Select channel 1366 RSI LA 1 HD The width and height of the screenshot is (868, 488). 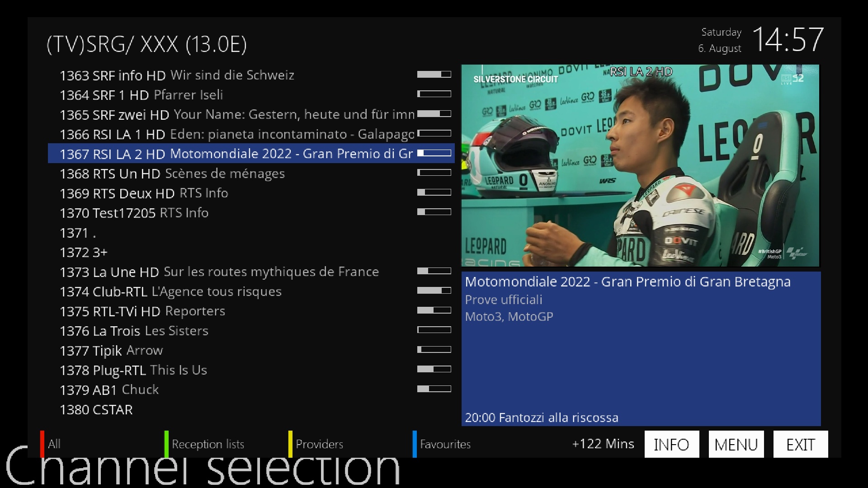tap(251, 134)
